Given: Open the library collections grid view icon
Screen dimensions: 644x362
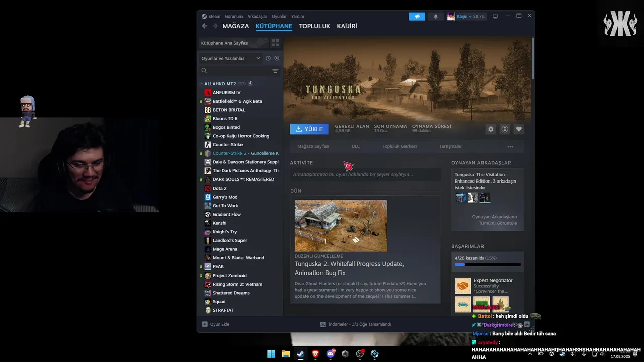Looking at the screenshot, I should 275,43.
